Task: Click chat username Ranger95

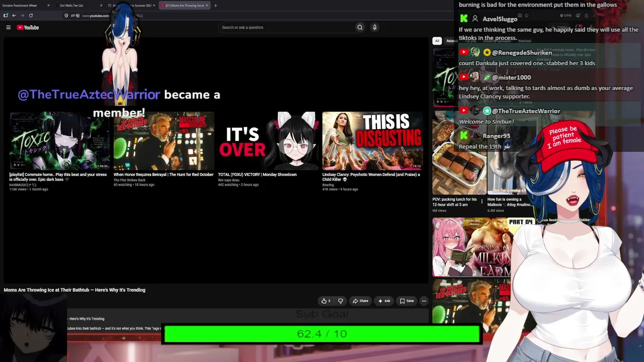Action: 497,136
